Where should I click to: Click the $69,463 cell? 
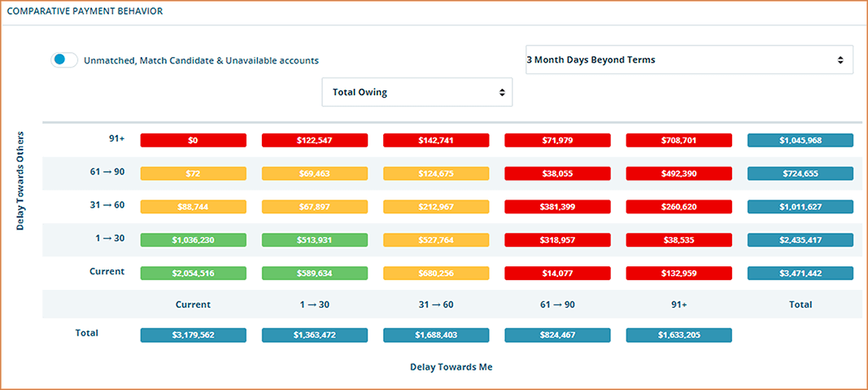click(315, 173)
